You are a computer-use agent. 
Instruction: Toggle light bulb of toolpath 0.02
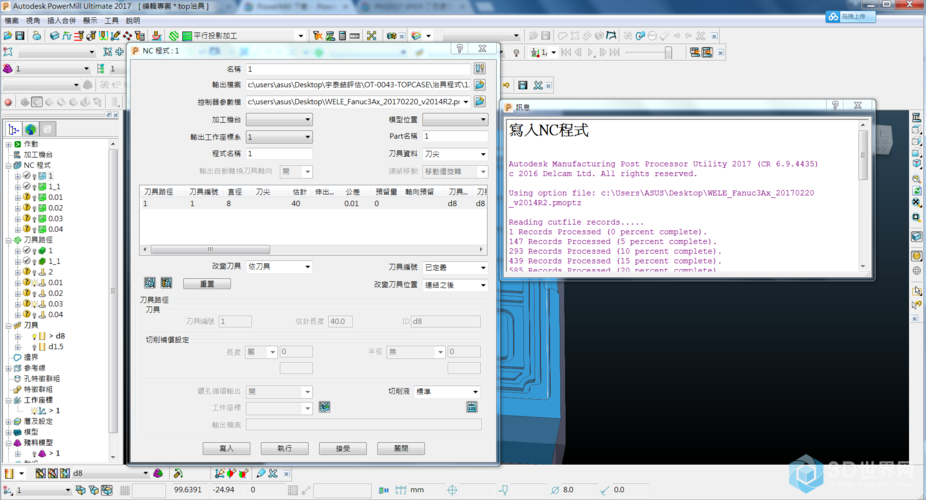point(34,293)
